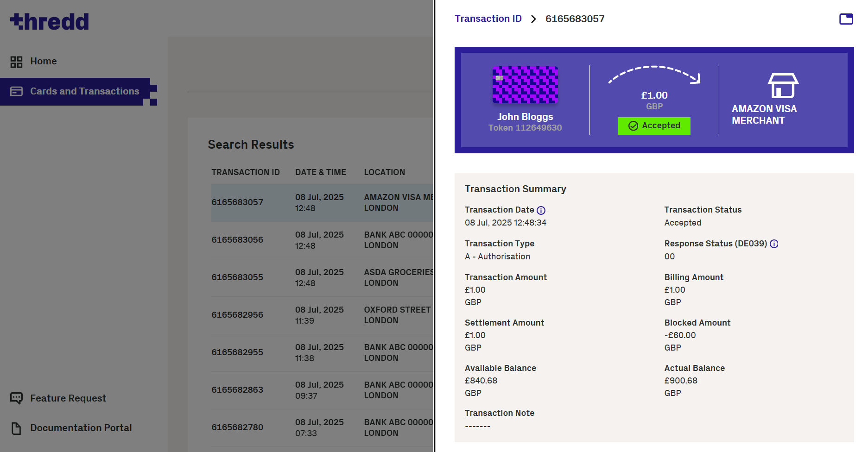Click the Transaction ID breadcrumb link
The width and height of the screenshot is (868, 452).
coord(488,19)
